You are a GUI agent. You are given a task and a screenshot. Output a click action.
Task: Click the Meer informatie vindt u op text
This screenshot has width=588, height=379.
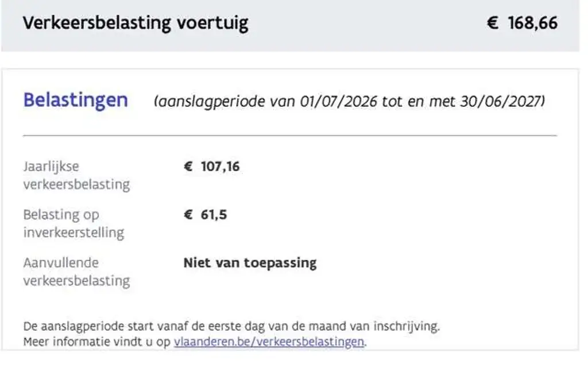96,342
